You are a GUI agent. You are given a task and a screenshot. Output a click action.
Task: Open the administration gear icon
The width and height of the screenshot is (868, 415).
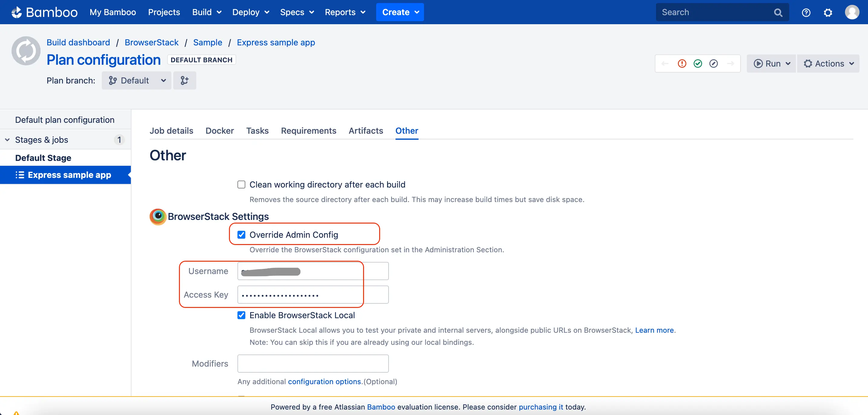[x=827, y=12]
